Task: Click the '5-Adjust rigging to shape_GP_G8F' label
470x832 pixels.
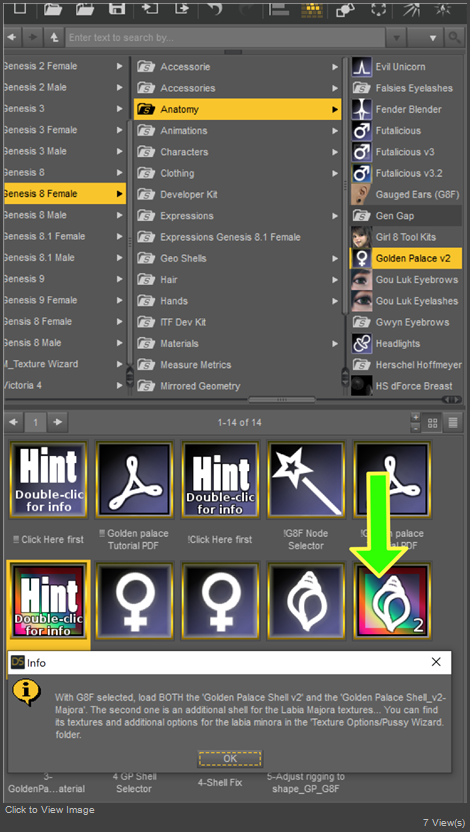Action: coord(306,783)
